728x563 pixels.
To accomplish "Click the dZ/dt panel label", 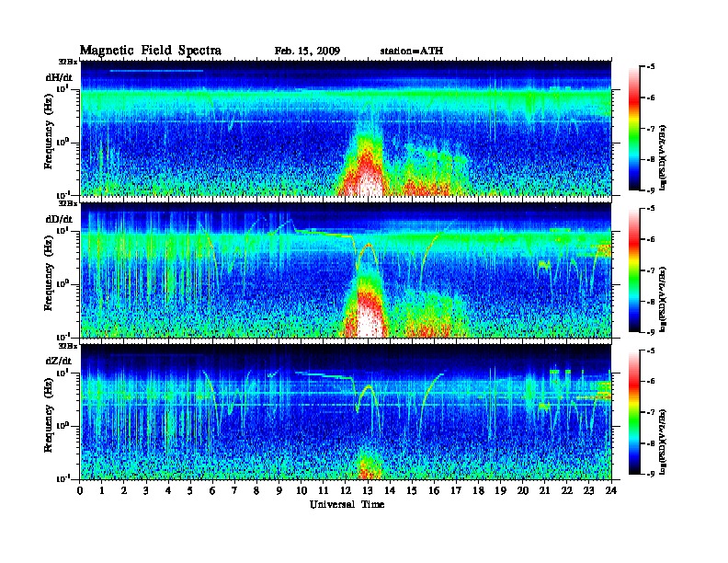I will 59,361.
